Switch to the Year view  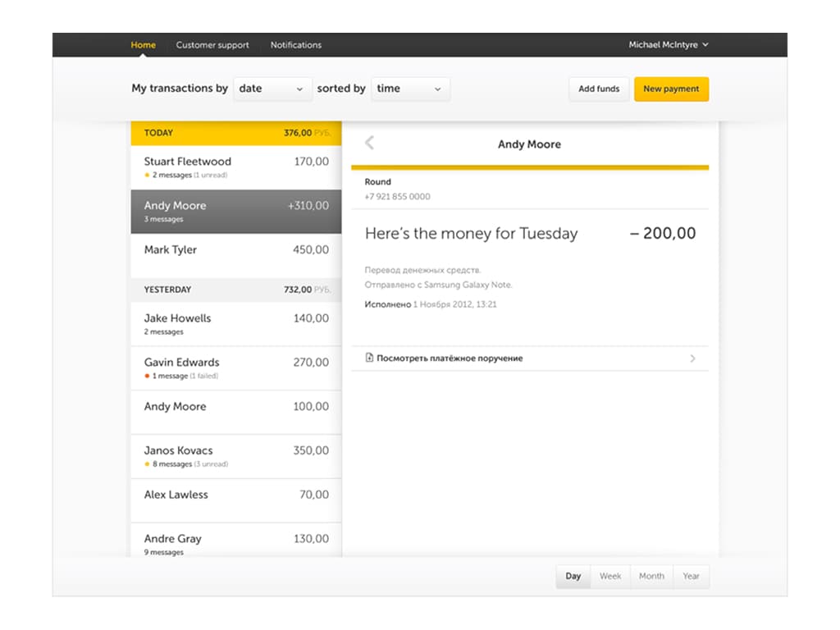coord(691,577)
